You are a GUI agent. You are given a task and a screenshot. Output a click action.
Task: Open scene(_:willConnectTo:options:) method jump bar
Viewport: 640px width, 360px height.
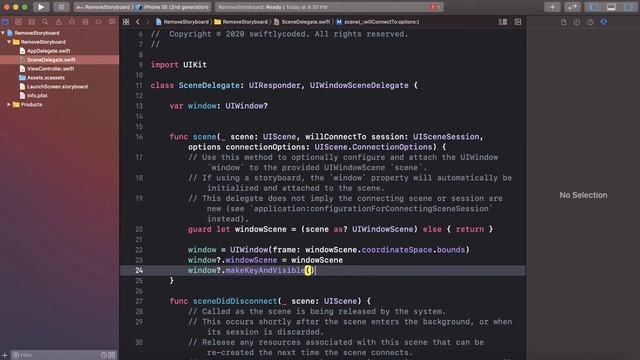tap(378, 22)
